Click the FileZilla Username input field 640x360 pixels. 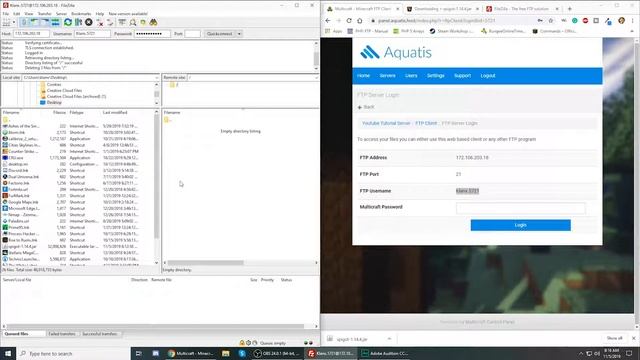point(92,34)
